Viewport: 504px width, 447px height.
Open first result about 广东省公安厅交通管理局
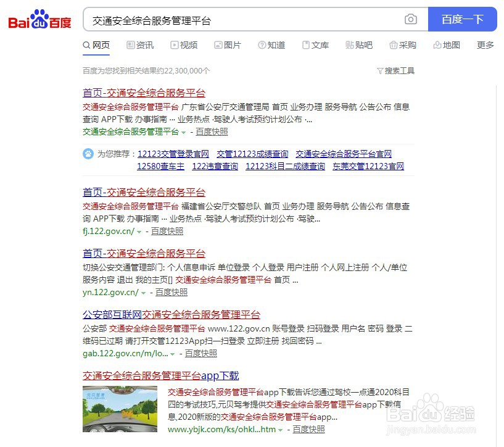pos(144,93)
